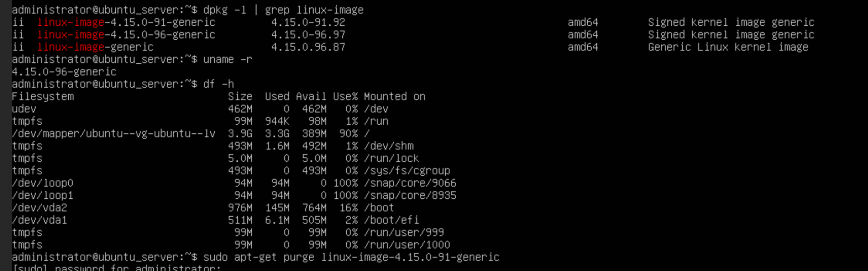868x271 pixels.
Task: Click the "Use%" column header
Action: click(345, 97)
